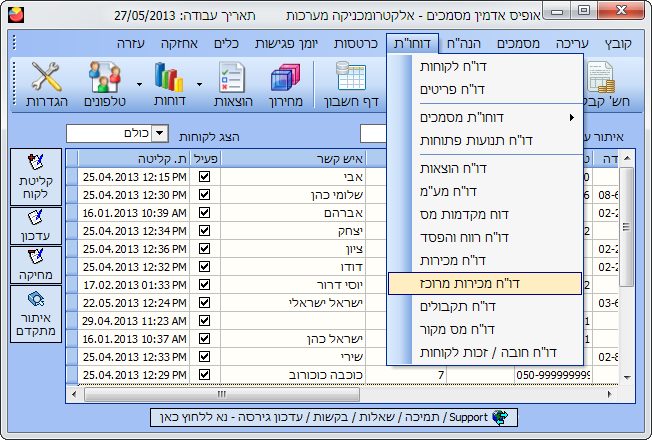This screenshot has height=440, width=652.
Task: Click the application logo icon in title bar
Action: [x=16, y=15]
